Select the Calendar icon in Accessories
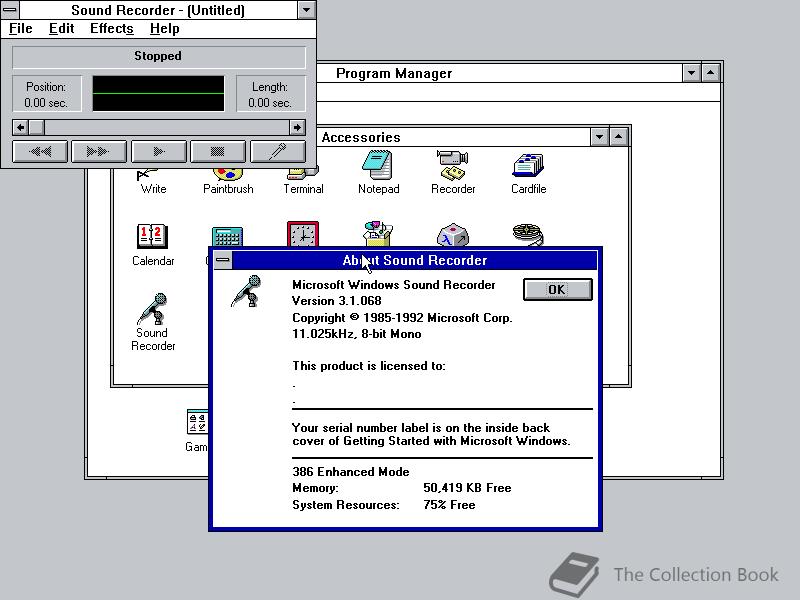 [x=153, y=237]
